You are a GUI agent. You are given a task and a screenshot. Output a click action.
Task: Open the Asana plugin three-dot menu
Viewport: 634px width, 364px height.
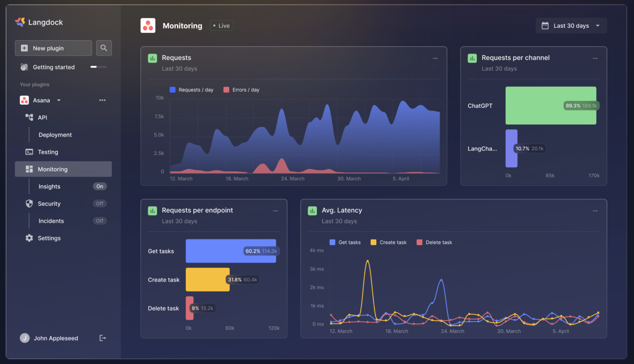[x=102, y=100]
